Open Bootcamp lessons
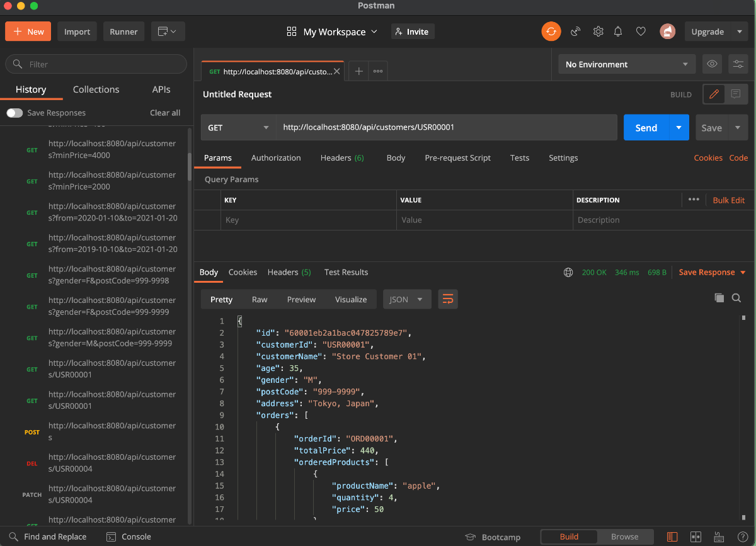The image size is (756, 546). click(x=493, y=537)
